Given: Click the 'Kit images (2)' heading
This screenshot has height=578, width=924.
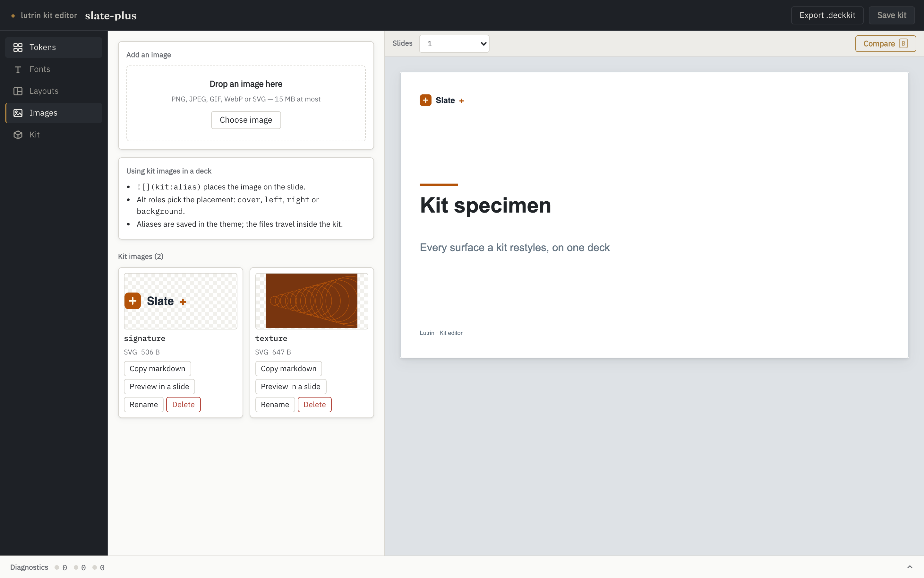Looking at the screenshot, I should [141, 257].
